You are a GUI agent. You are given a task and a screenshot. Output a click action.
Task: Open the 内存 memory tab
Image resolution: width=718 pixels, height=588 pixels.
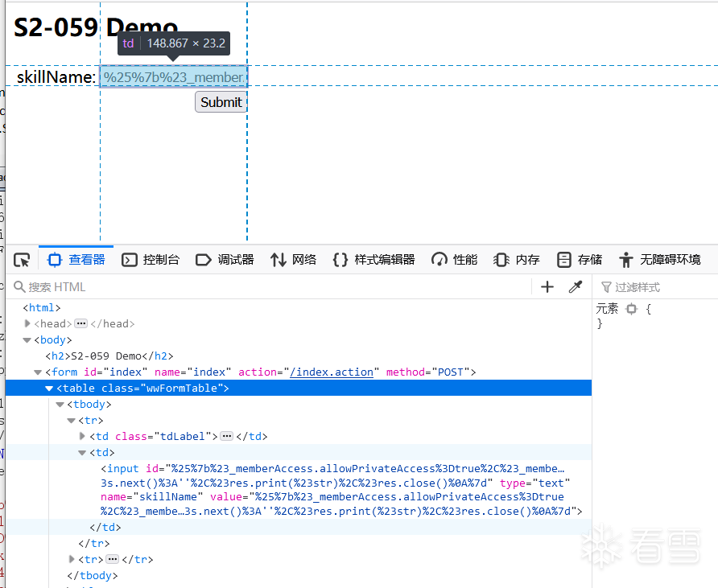point(517,260)
